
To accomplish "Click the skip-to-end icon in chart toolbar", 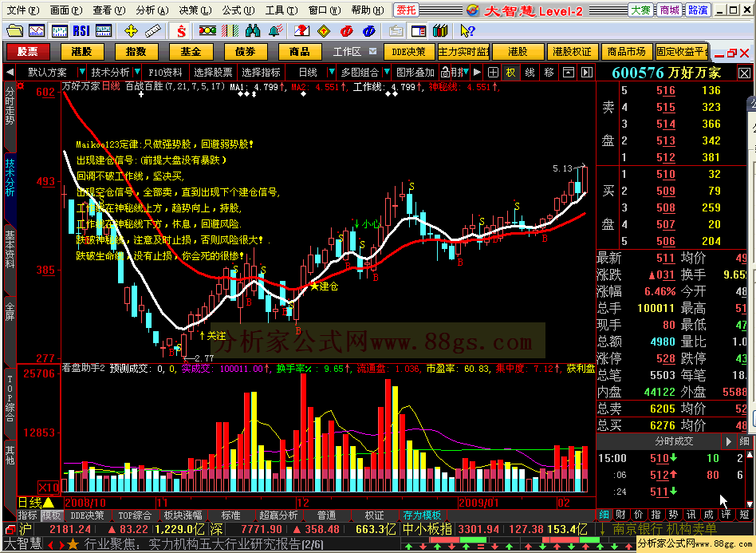I will click(x=587, y=73).
